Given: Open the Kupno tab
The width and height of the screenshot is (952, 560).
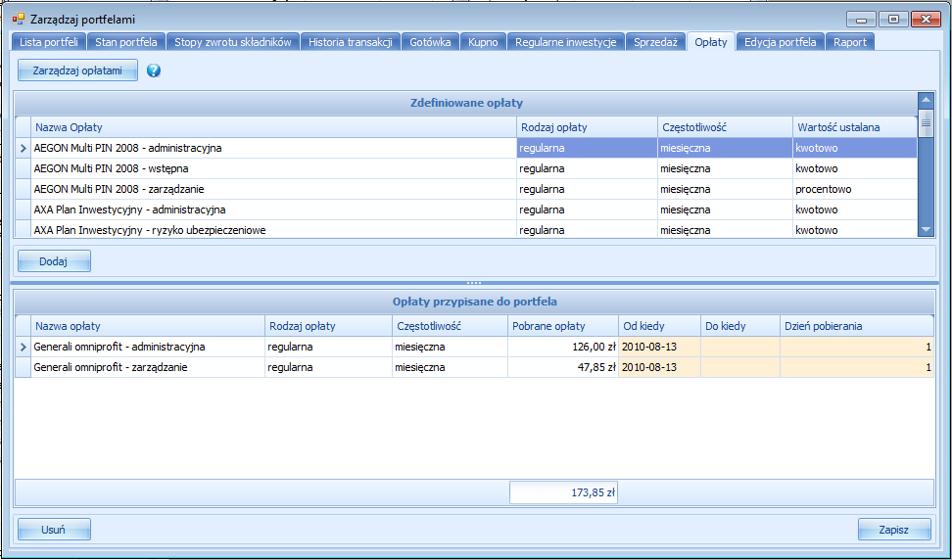Looking at the screenshot, I should click(483, 42).
